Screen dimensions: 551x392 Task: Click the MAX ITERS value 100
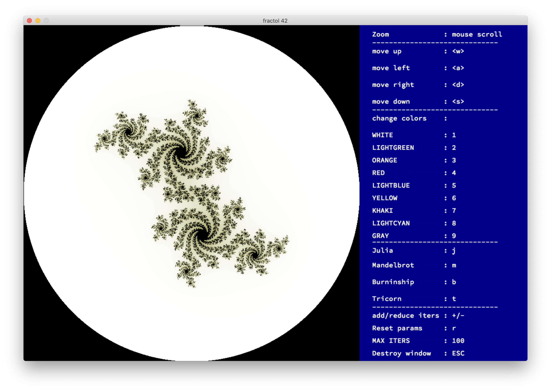[x=458, y=341]
